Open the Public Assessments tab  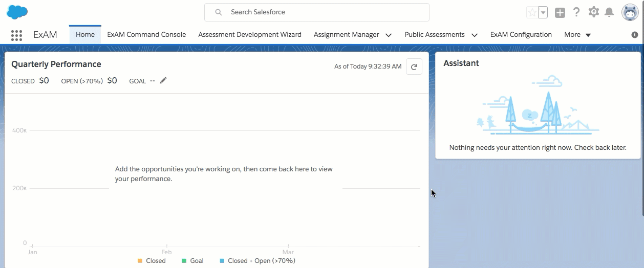tap(435, 35)
